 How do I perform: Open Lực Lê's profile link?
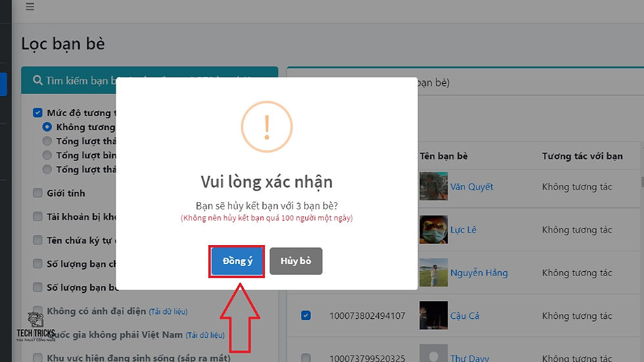tap(463, 230)
